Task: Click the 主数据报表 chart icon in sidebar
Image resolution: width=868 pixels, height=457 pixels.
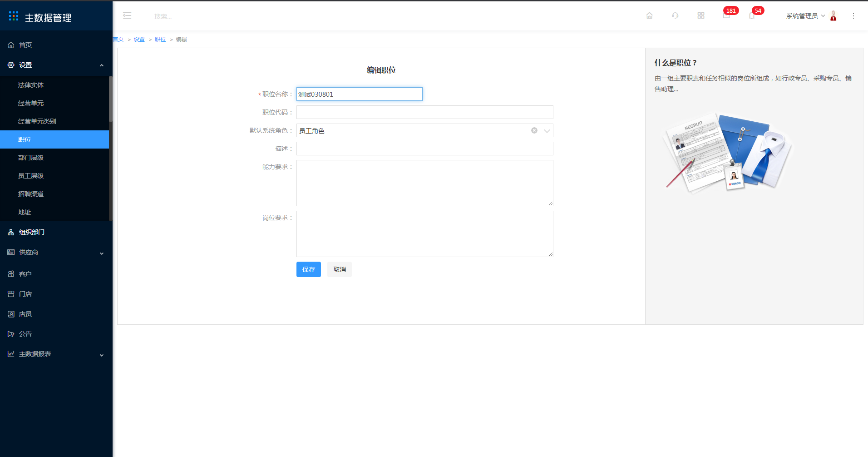Action: coord(11,354)
